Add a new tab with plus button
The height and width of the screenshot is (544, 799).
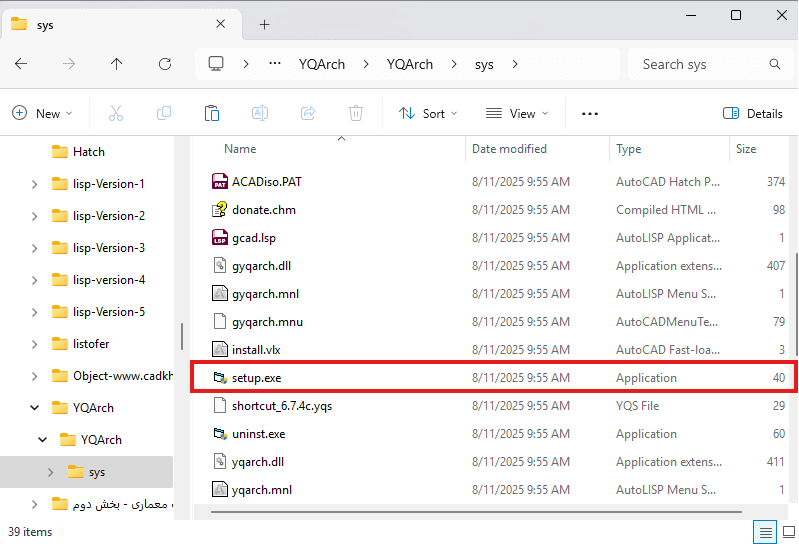click(x=264, y=24)
